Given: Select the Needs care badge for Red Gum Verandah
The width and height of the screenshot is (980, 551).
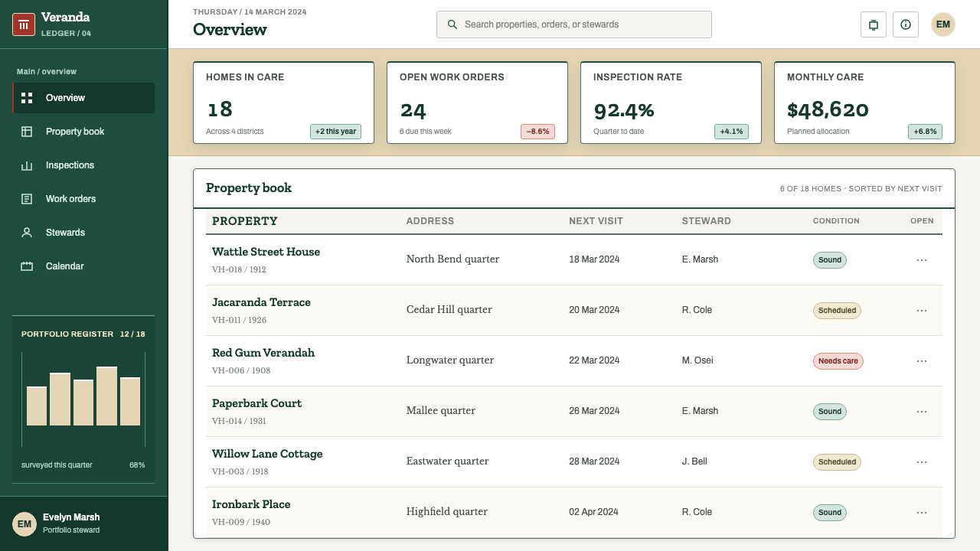Looking at the screenshot, I should click(838, 361).
